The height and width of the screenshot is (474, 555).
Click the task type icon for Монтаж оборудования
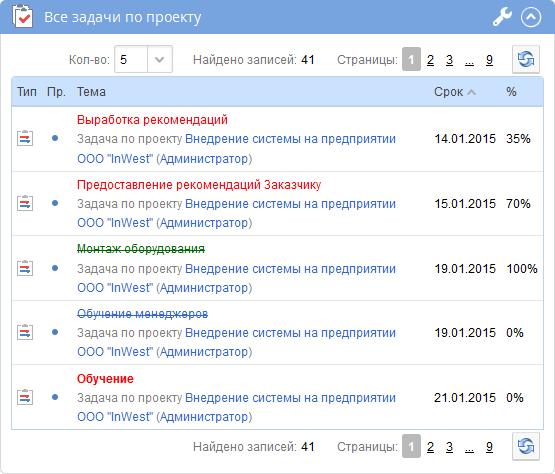click(25, 268)
